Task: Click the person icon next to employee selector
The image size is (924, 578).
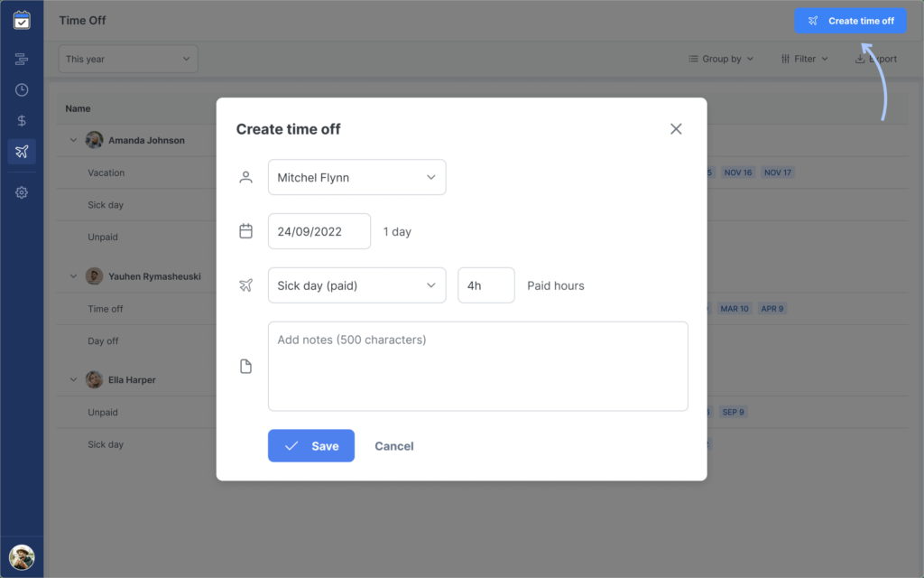Action: 245,177
